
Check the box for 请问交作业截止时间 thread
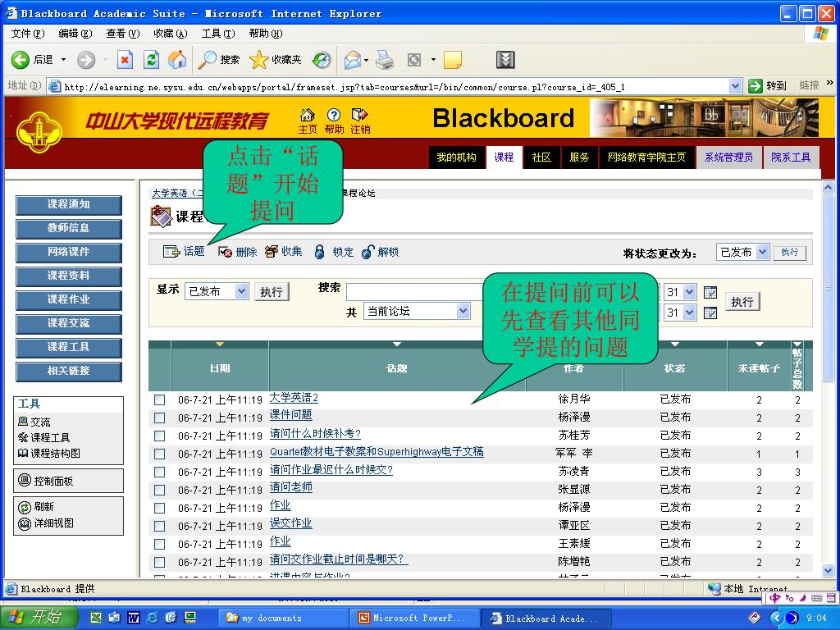(160, 562)
